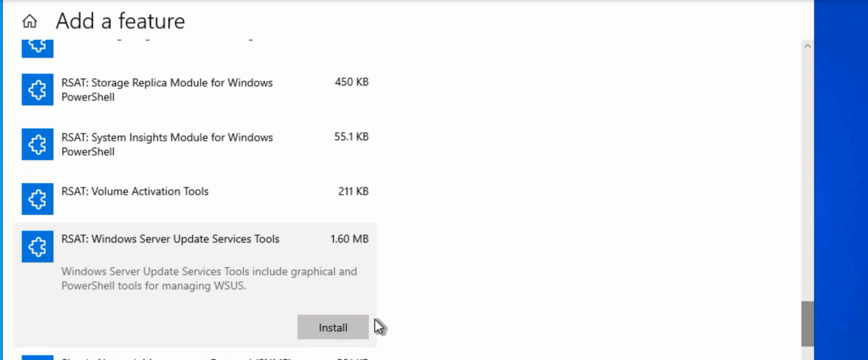Collapse the Windows Server Update Services Tools entry
The height and width of the screenshot is (360, 868).
170,239
